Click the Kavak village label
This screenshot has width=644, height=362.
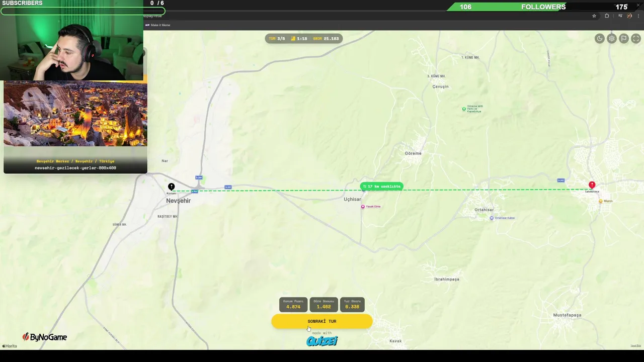coord(395,341)
